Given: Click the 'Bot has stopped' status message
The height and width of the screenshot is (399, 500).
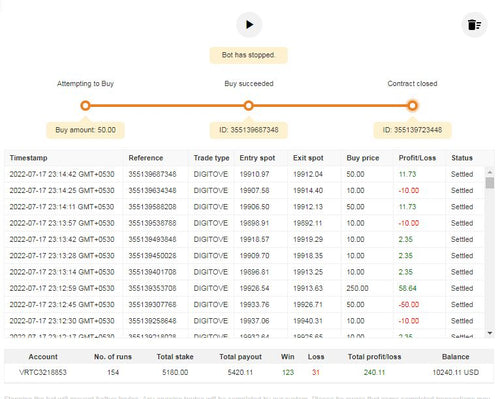Looking at the screenshot, I should pos(248,55).
